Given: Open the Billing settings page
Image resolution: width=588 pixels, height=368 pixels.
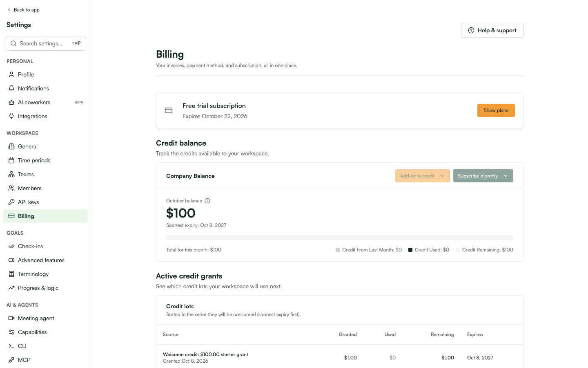Looking at the screenshot, I should pos(45,216).
